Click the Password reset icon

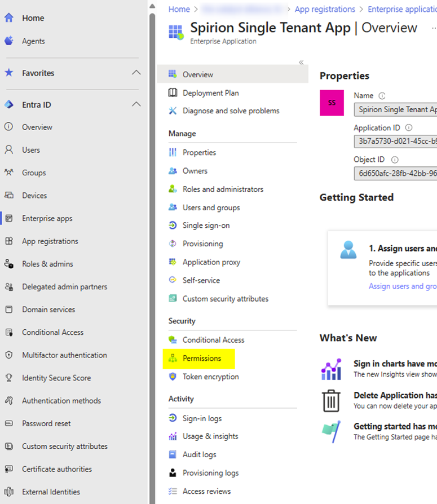[x=9, y=423]
